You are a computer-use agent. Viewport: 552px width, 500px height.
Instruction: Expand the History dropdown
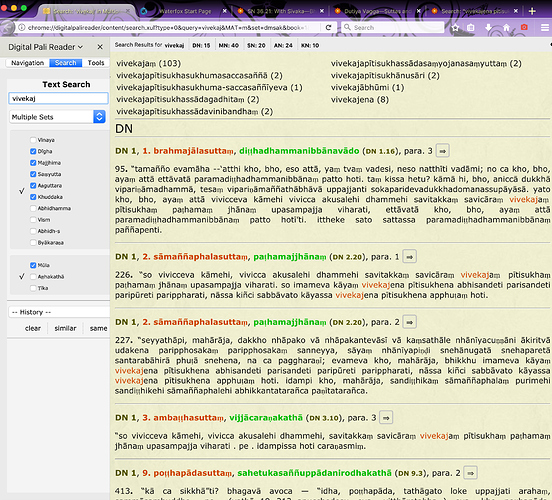(x=58, y=312)
